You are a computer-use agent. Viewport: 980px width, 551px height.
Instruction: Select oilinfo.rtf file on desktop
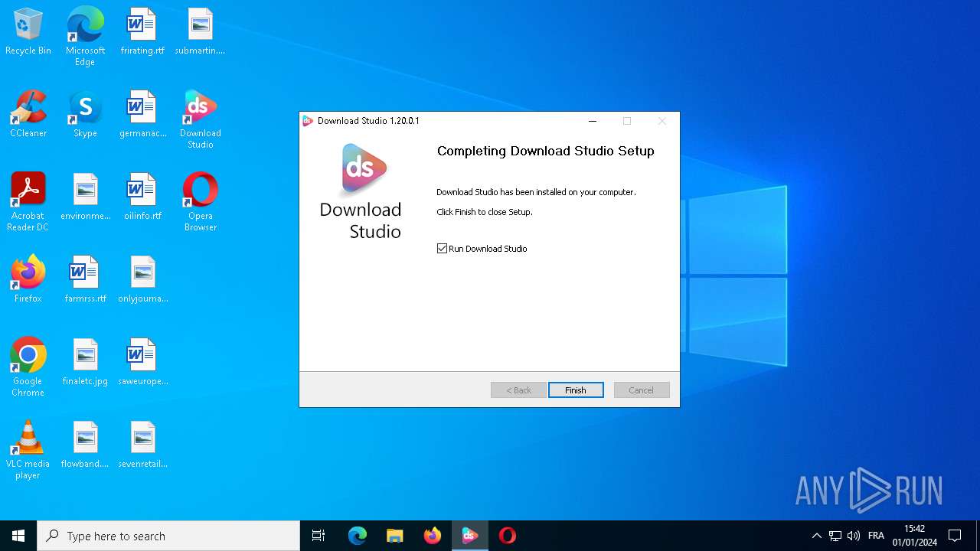142,197
